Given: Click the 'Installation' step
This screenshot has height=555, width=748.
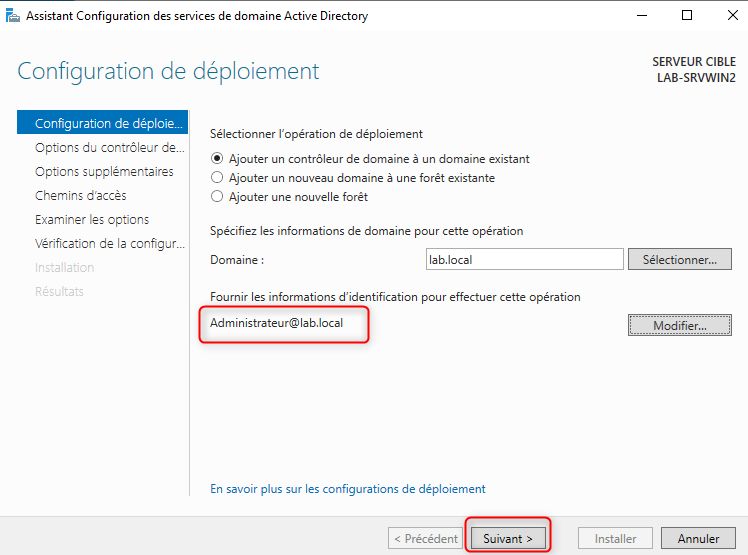Looking at the screenshot, I should 64,267.
